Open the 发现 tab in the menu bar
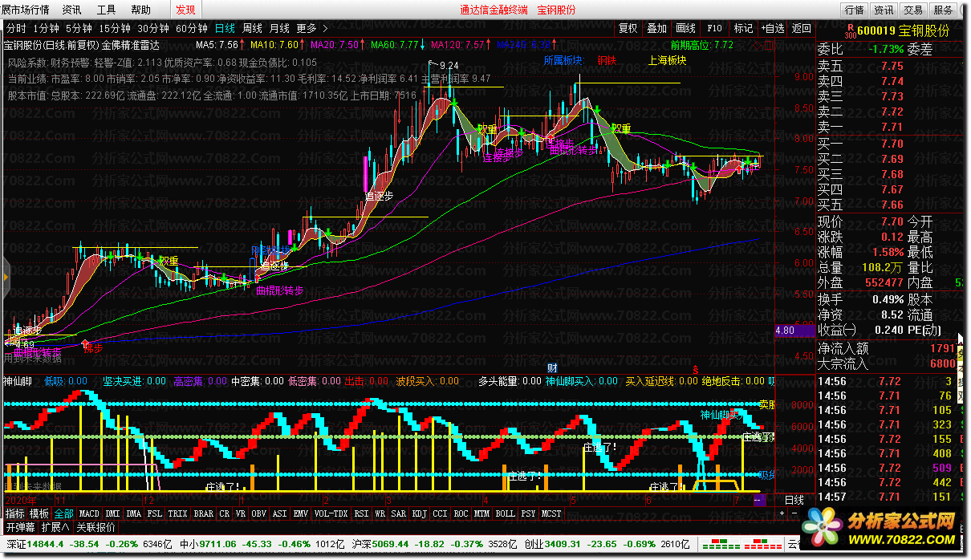Screen dimensions: 971x560 click(x=185, y=10)
